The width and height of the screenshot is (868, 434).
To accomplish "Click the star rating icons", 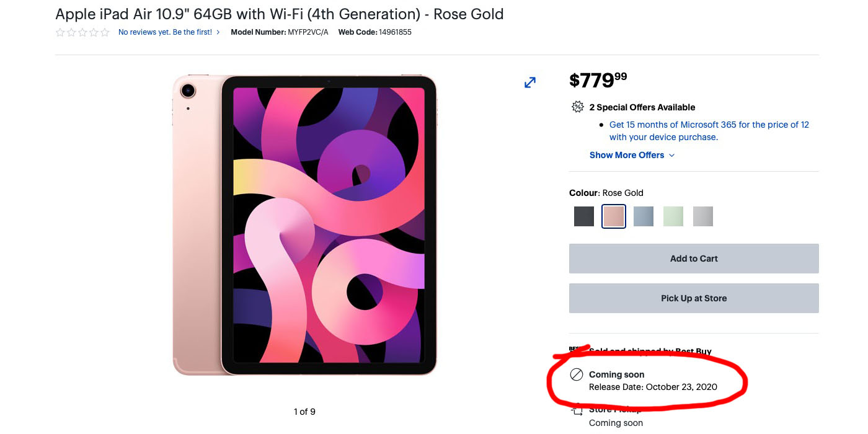I will [x=82, y=32].
